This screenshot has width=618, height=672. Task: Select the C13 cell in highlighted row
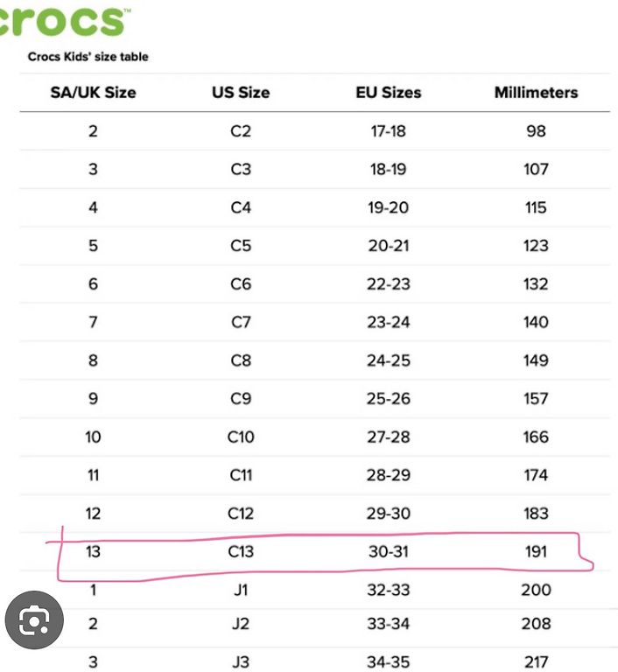coord(241,551)
